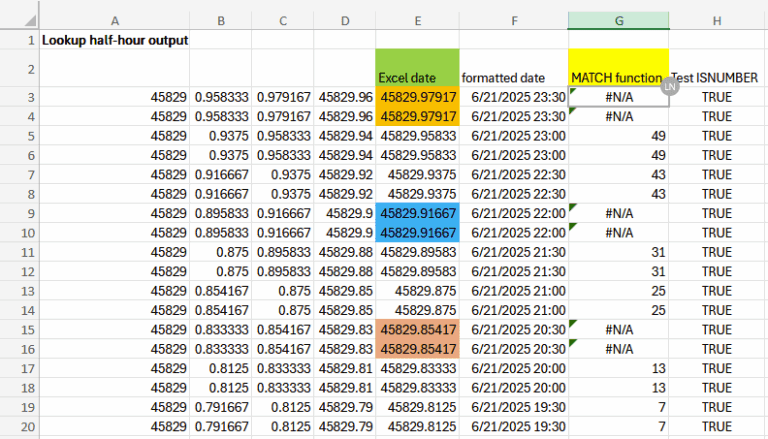Image resolution: width=768 pixels, height=439 pixels.
Task: Click cell 45829.89583 in row 11
Action: 417,252
